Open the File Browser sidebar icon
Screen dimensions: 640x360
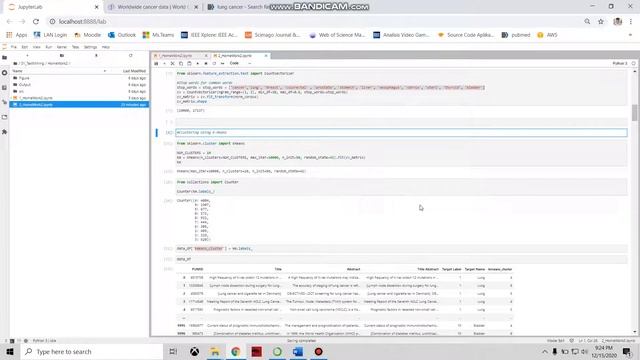point(4,58)
